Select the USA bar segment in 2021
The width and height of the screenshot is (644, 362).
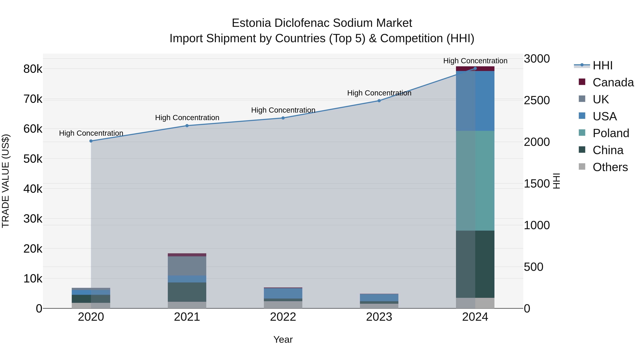coord(187,279)
